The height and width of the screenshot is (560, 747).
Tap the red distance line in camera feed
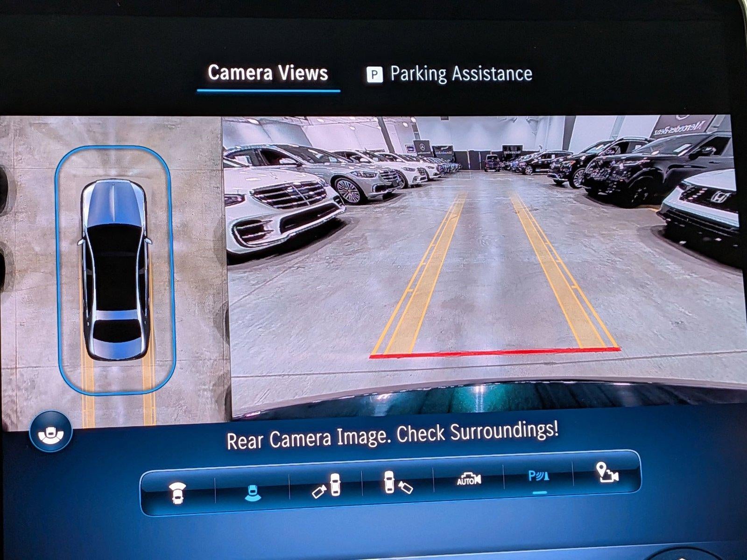[495, 352]
